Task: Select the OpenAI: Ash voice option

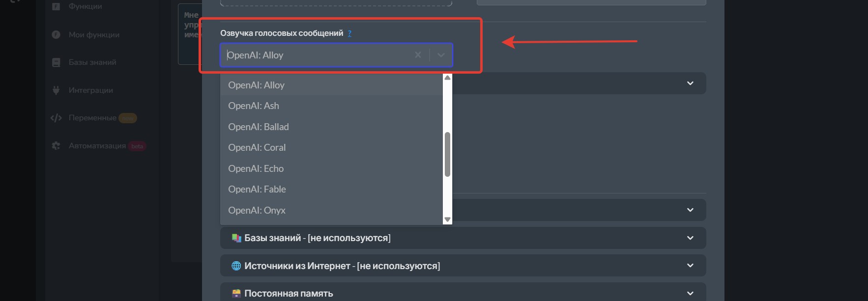Action: click(254, 106)
